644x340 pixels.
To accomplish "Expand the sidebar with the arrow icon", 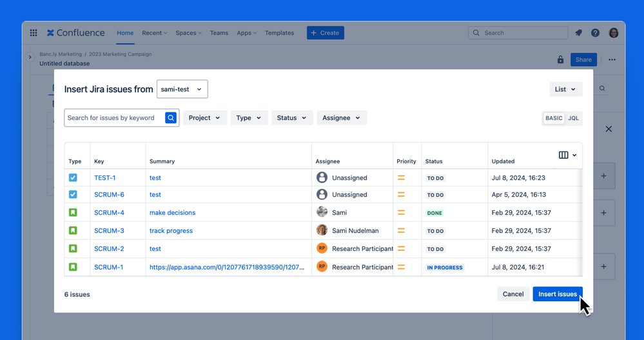I will click(30, 57).
